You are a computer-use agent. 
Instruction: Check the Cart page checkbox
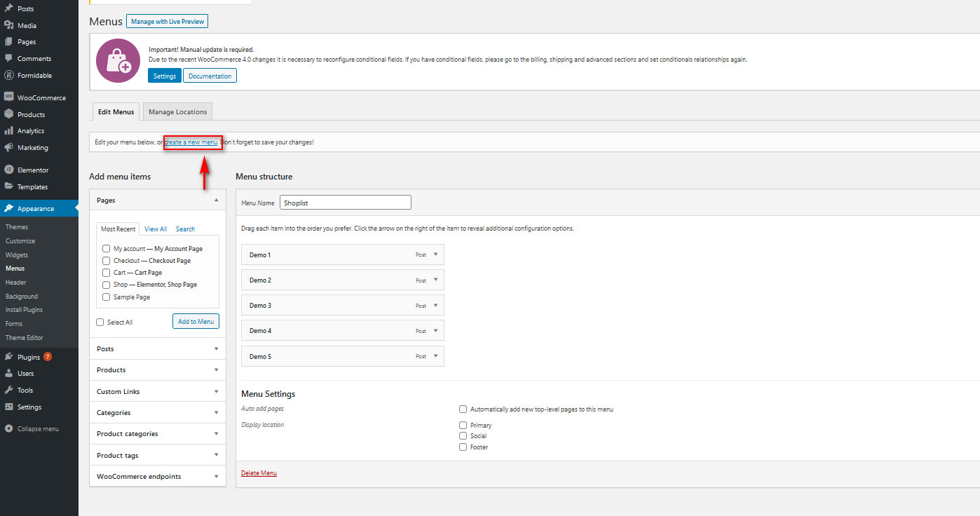tap(106, 273)
